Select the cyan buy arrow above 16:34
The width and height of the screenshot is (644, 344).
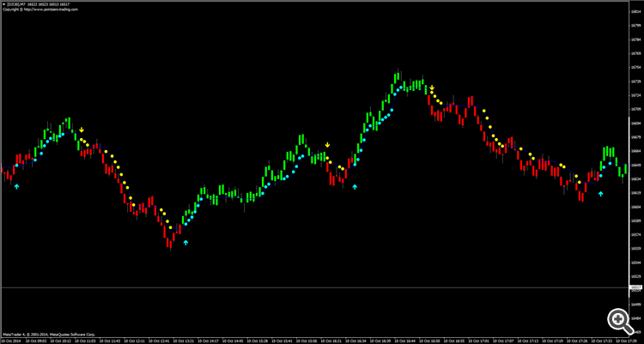click(x=355, y=187)
